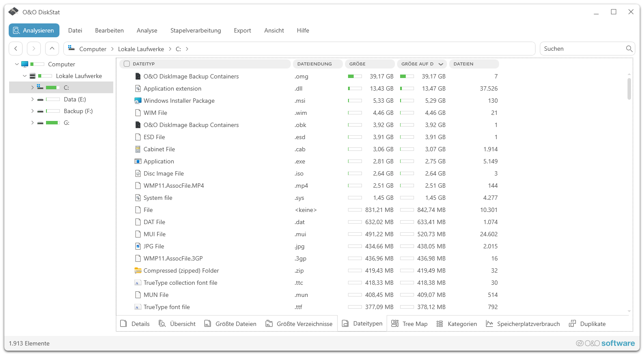The height and width of the screenshot is (355, 644).
Task: Click the Computer monitor icon in tree
Action: 25,64
